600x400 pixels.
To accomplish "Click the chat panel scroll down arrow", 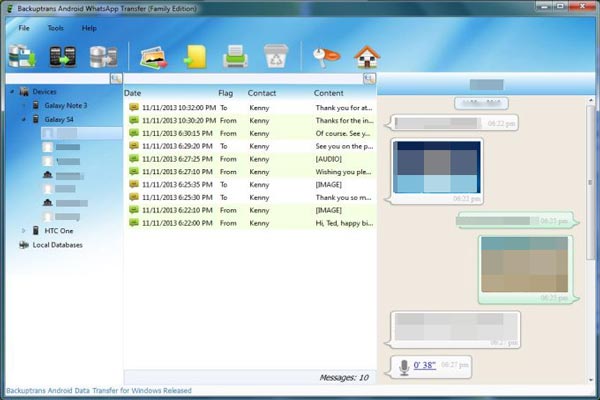I will click(591, 380).
